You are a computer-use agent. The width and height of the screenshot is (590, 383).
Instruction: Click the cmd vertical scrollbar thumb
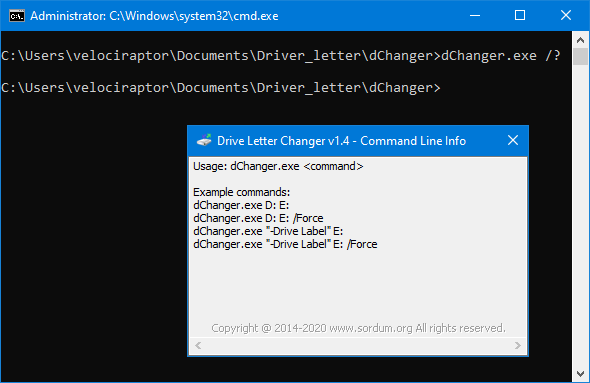click(581, 56)
